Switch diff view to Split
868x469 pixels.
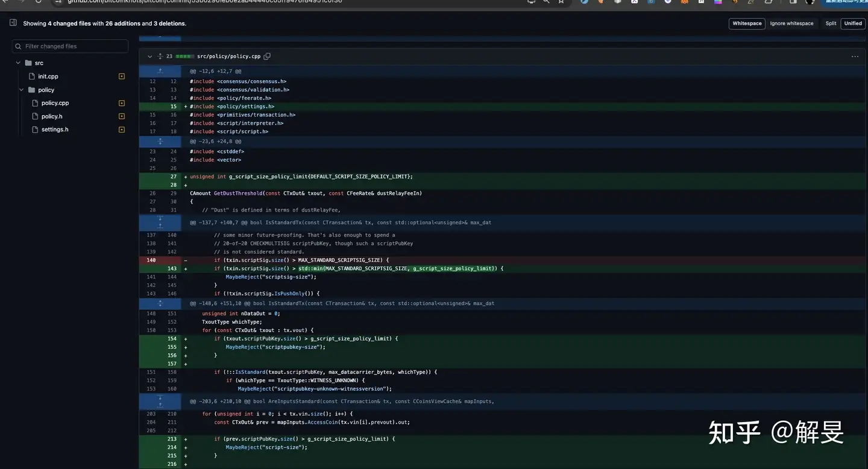(x=831, y=24)
